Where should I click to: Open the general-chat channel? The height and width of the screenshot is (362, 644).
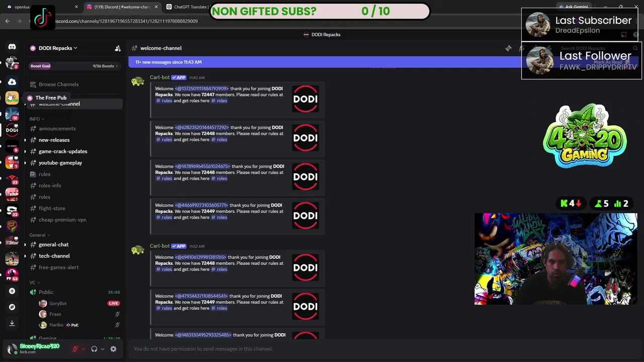(x=74, y=245)
